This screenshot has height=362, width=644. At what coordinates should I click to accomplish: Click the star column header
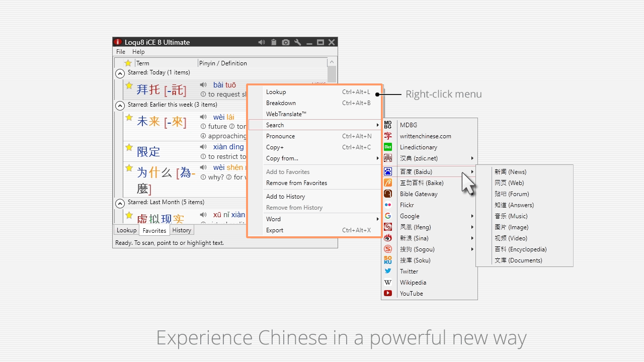pos(128,63)
